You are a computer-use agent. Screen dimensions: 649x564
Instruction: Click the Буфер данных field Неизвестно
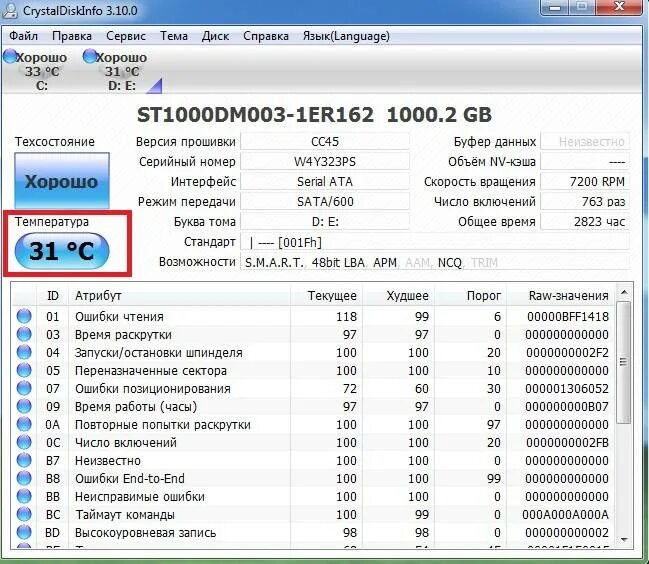[585, 142]
